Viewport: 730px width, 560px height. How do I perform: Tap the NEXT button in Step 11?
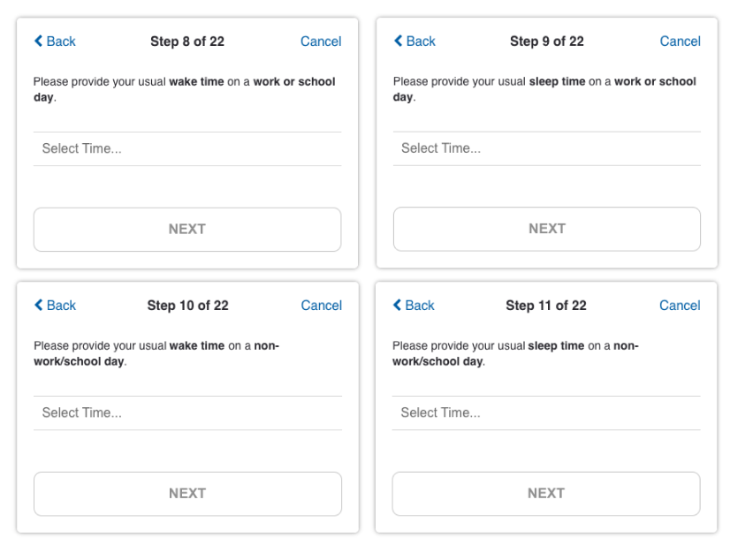(x=546, y=494)
